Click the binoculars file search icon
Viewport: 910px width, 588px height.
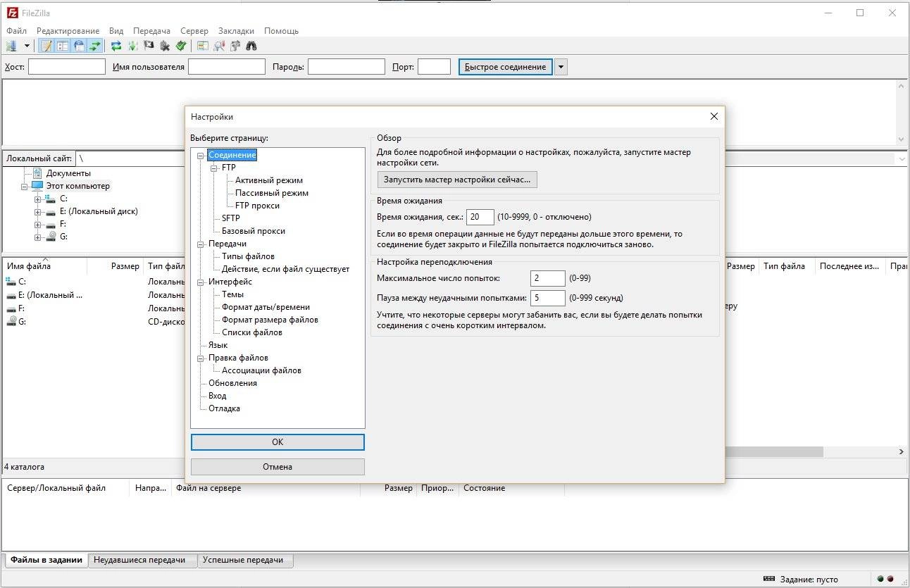pyautogui.click(x=251, y=46)
